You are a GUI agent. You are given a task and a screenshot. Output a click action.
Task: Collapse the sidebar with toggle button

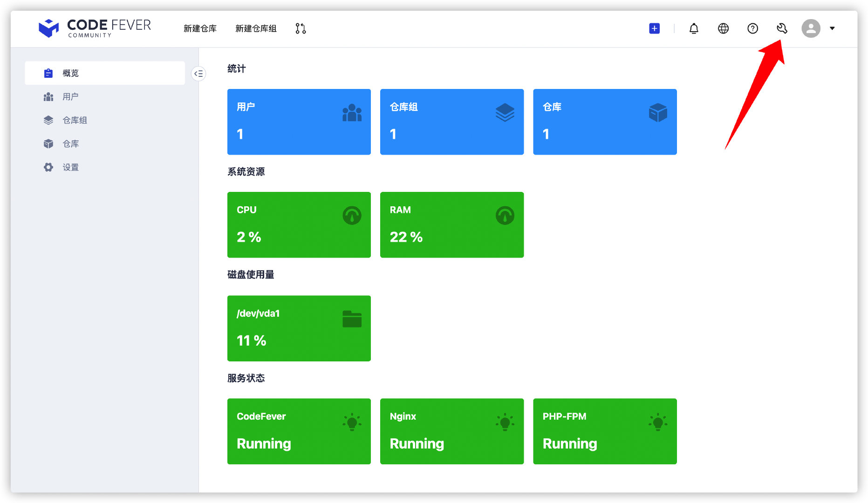point(198,74)
